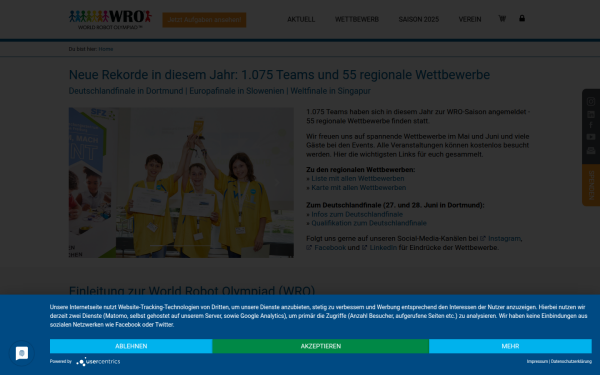Viewport: 600px width, 375px height.
Task: Open the Saison 2025 menu
Action: point(419,19)
